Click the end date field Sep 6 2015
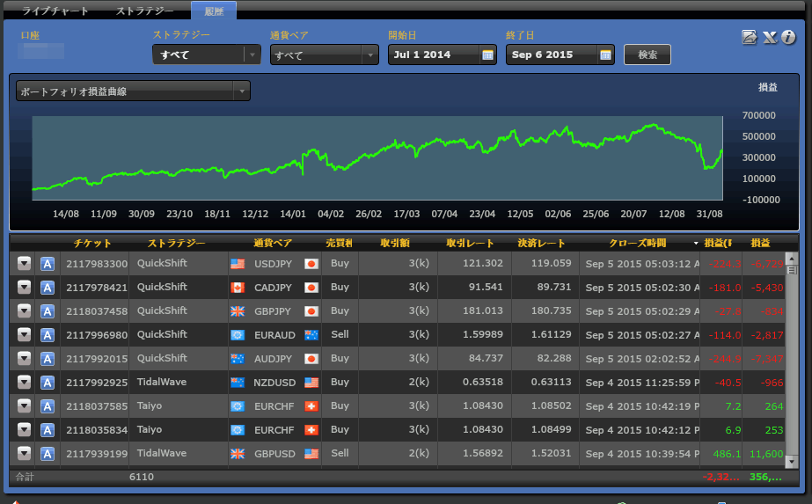The height and width of the screenshot is (504, 812). click(552, 55)
